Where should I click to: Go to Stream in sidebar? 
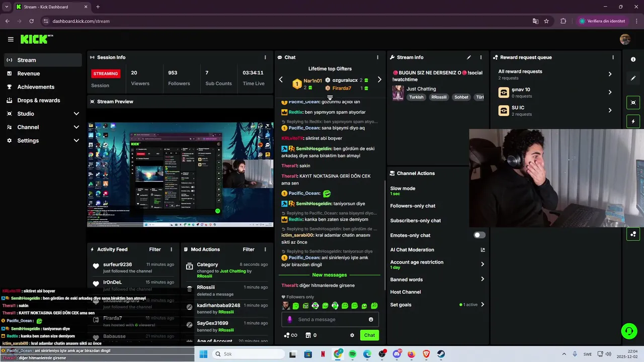click(x=43, y=60)
